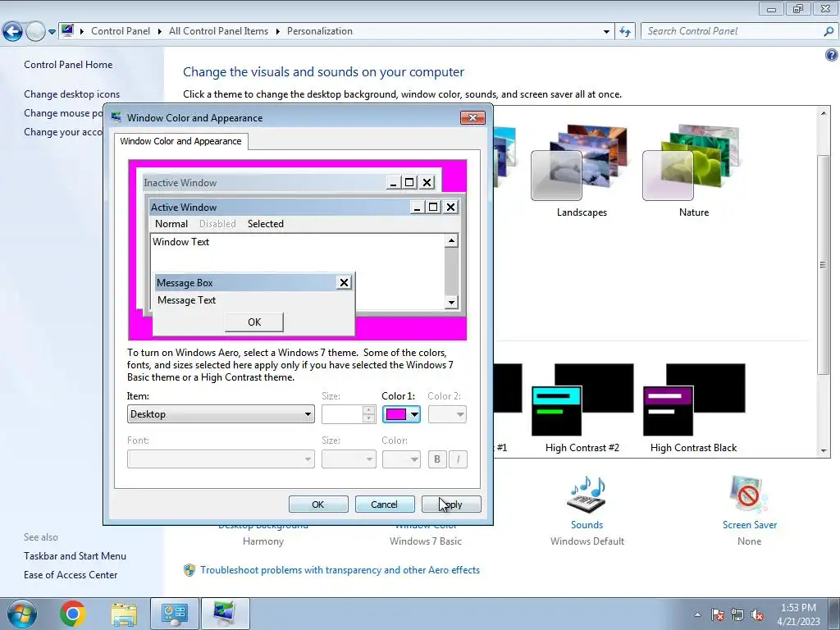This screenshot has width=840, height=630.
Task: Select the High Contrast #2 theme
Action: [582, 409]
